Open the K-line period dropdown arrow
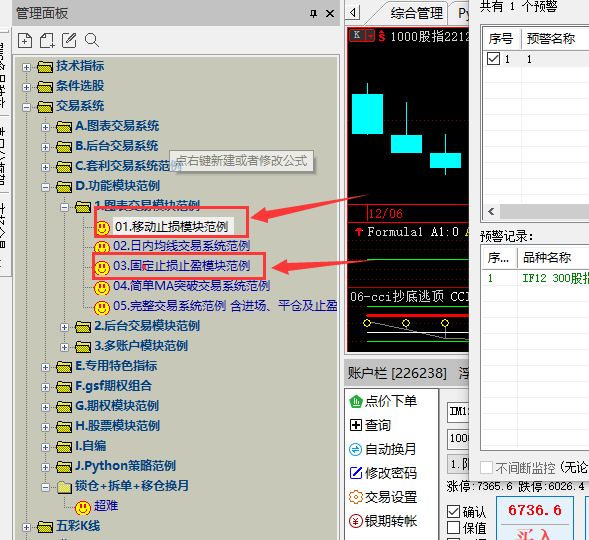The width and height of the screenshot is (589, 540). coord(370,36)
